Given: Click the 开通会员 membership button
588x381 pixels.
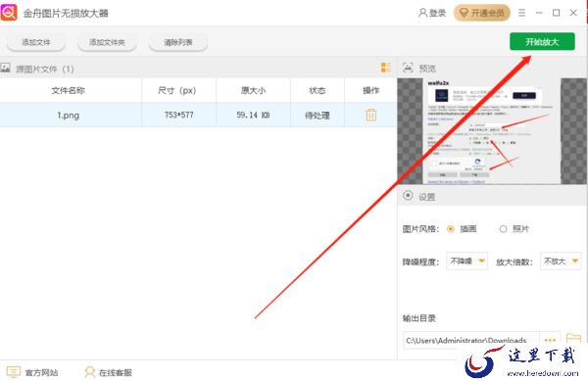Looking at the screenshot, I should (481, 13).
